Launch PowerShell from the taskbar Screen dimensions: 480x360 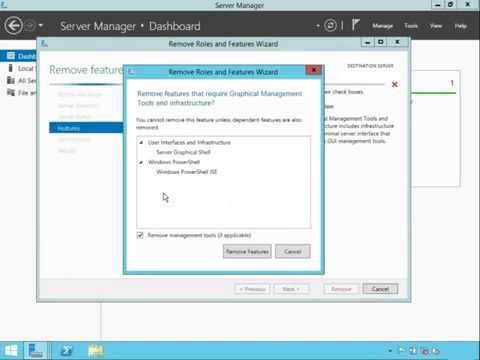(66, 351)
